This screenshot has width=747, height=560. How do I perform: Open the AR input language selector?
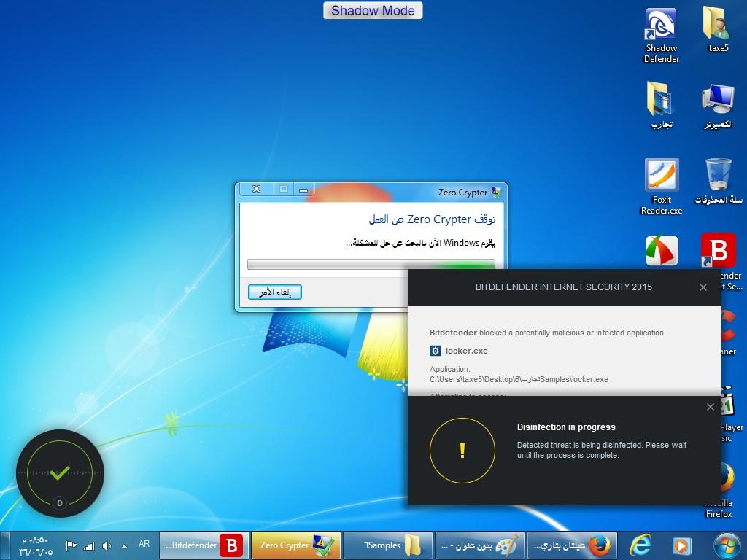[144, 544]
